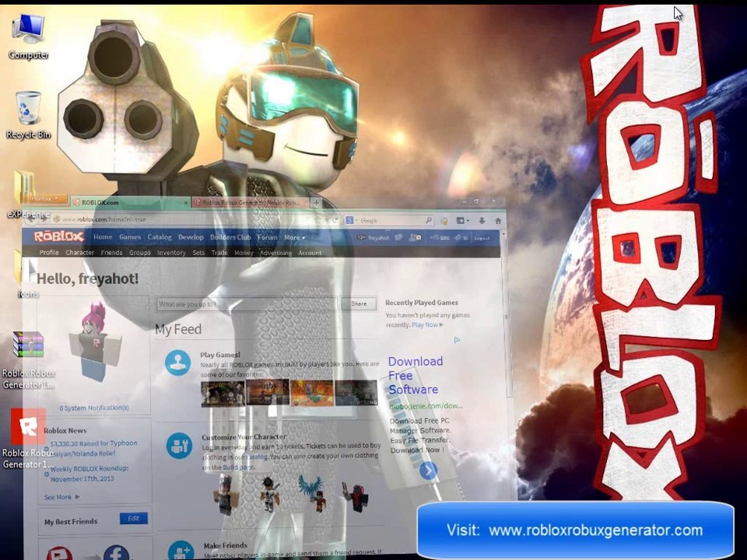
Task: Click the Share status button
Action: point(359,304)
